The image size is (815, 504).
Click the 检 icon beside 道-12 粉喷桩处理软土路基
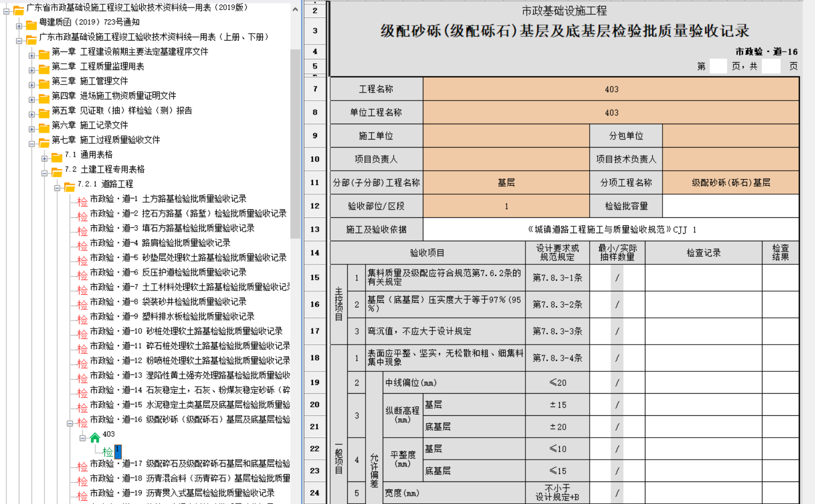tap(82, 363)
